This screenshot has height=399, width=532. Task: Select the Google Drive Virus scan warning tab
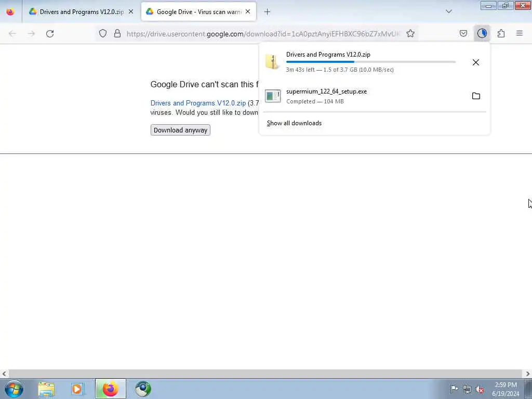tap(198, 12)
